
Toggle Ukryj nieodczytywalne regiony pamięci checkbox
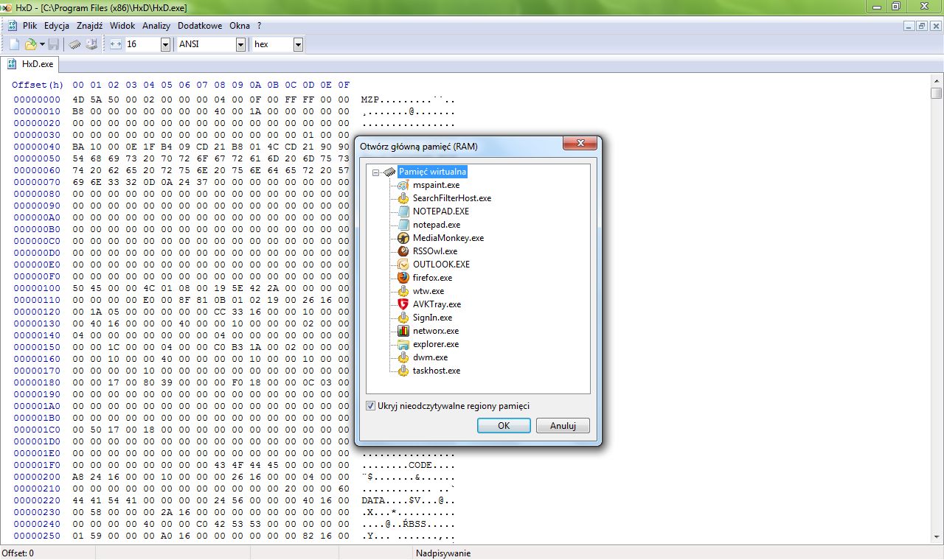tap(370, 406)
